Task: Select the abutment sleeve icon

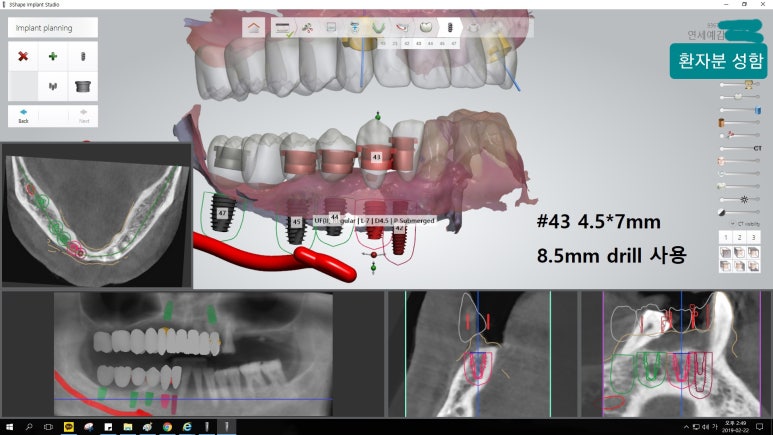Action: 82,86
